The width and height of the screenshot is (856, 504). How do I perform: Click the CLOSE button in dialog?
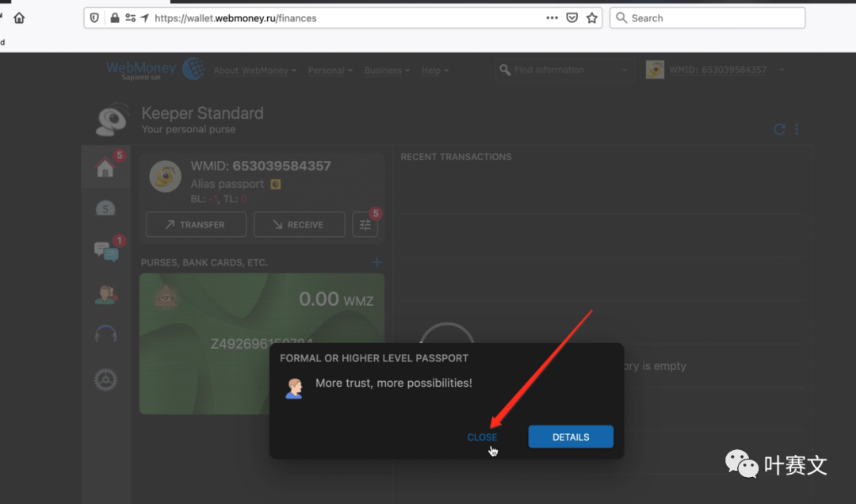482,437
